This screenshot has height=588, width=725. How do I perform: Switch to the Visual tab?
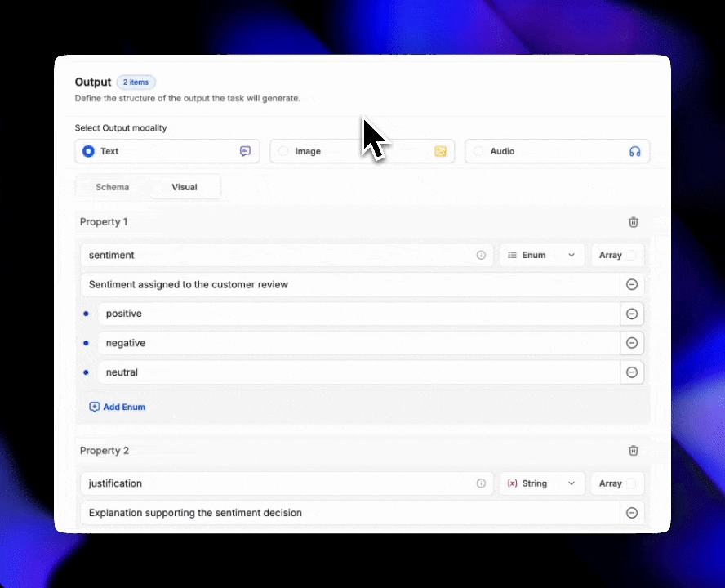(185, 187)
